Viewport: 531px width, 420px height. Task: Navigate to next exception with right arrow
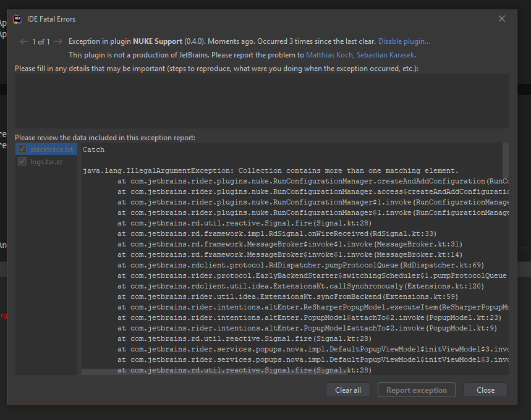(x=57, y=41)
